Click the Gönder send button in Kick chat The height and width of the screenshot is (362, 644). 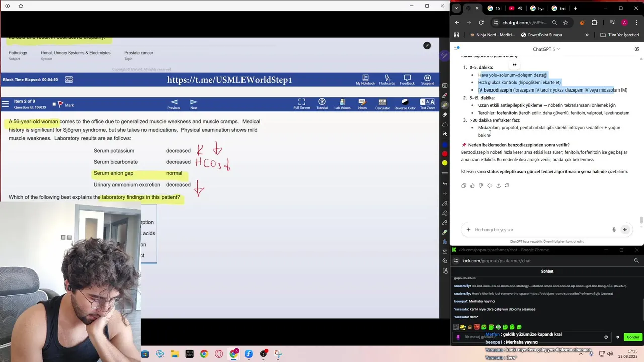(633, 337)
